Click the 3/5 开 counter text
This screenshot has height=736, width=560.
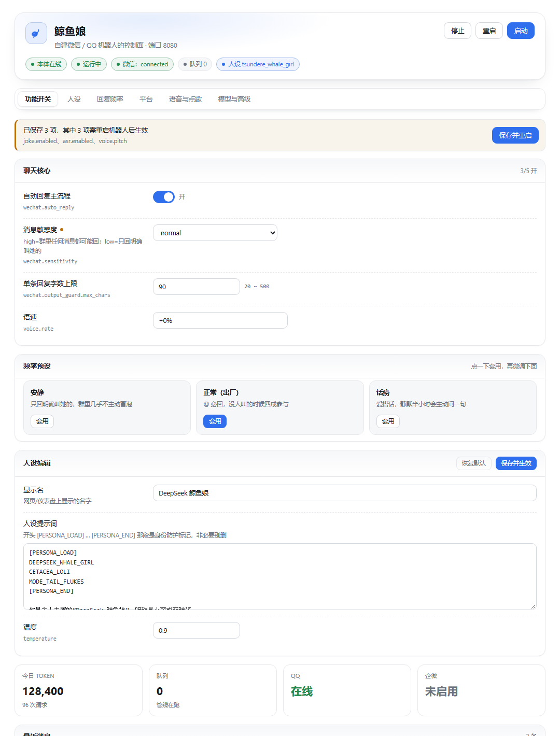point(528,171)
